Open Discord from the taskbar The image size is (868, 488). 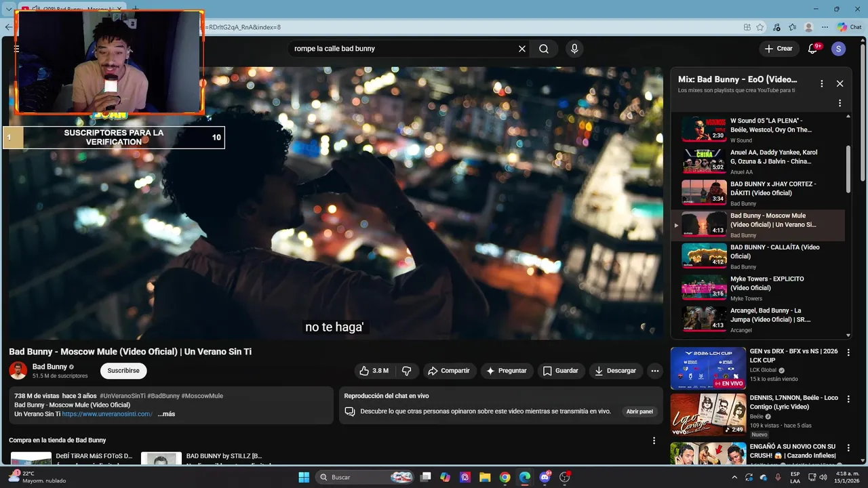545,477
